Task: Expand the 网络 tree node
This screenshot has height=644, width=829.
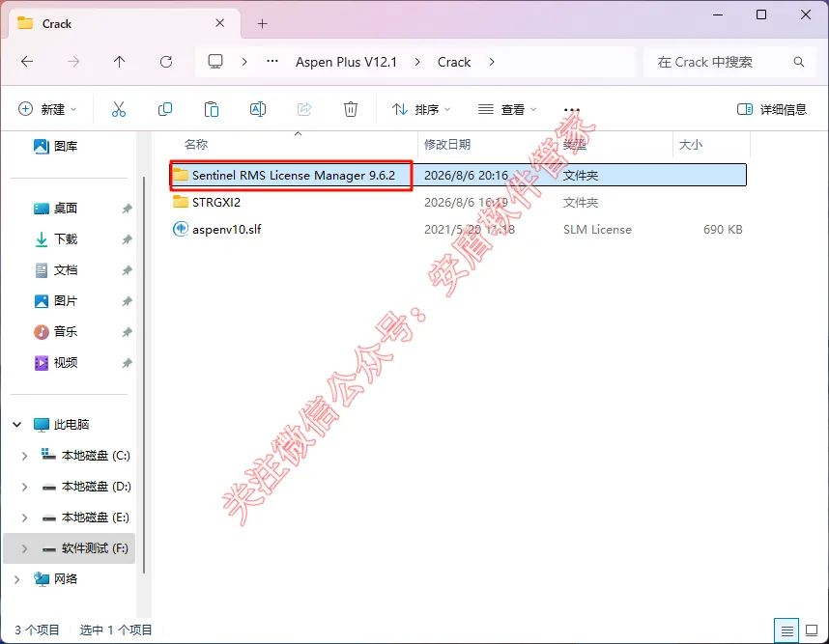Action: point(17,579)
